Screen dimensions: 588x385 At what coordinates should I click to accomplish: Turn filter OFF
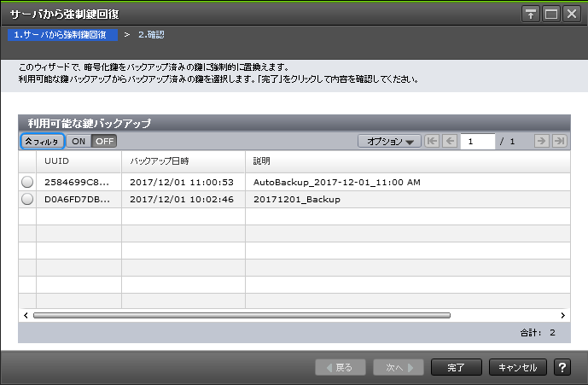click(104, 142)
